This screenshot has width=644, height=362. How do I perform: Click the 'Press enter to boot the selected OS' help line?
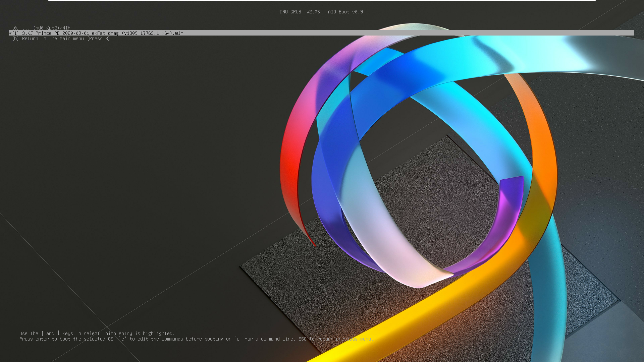tap(196, 339)
